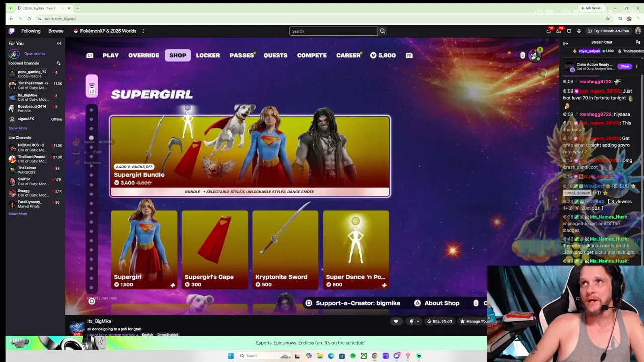The image size is (644, 362).
Task: Open the Twitch notifications inbox icon
Action: pyautogui.click(x=549, y=31)
